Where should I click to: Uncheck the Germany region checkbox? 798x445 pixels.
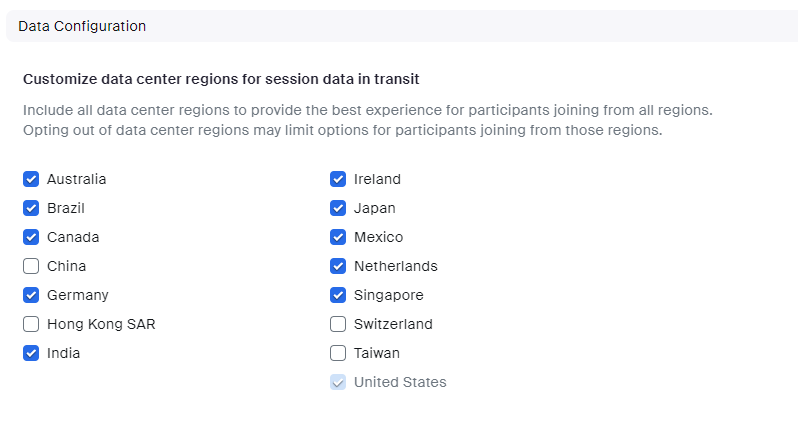pyautogui.click(x=31, y=295)
